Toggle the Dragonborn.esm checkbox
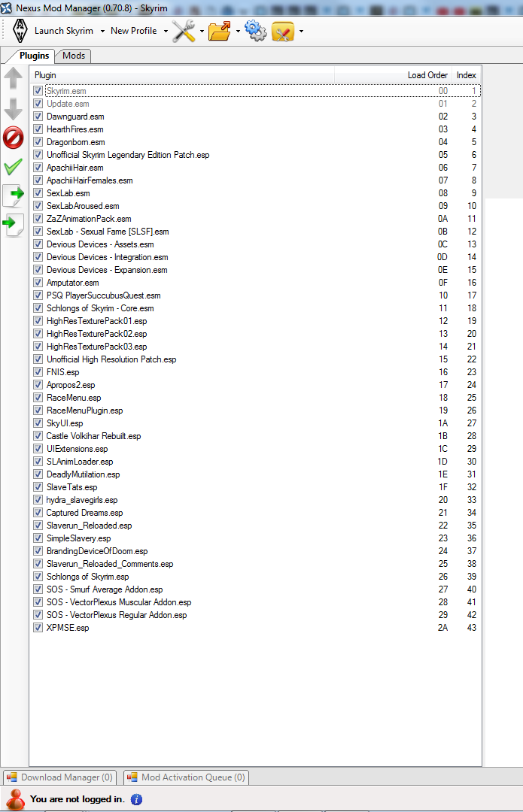Screen dimensions: 523x812 [38, 142]
